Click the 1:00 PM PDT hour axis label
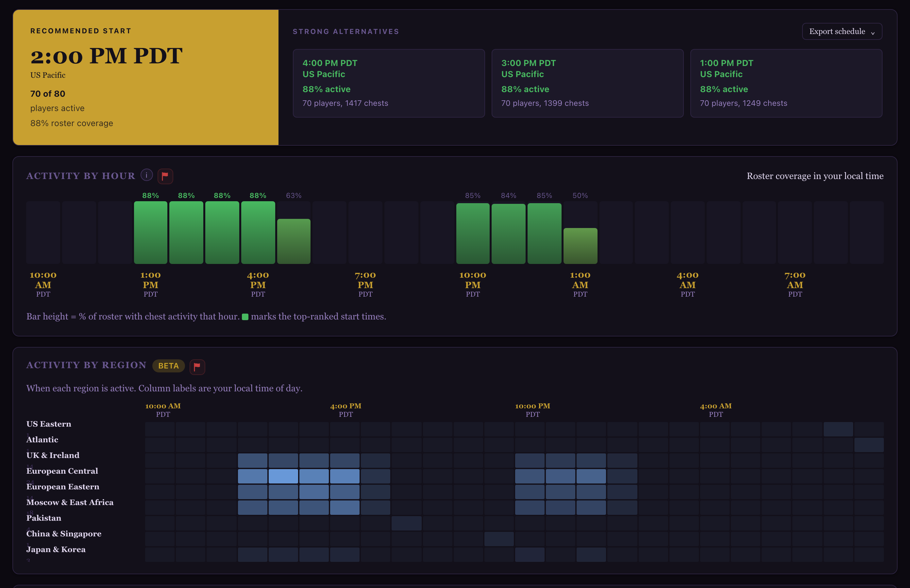The height and width of the screenshot is (588, 910). click(150, 284)
